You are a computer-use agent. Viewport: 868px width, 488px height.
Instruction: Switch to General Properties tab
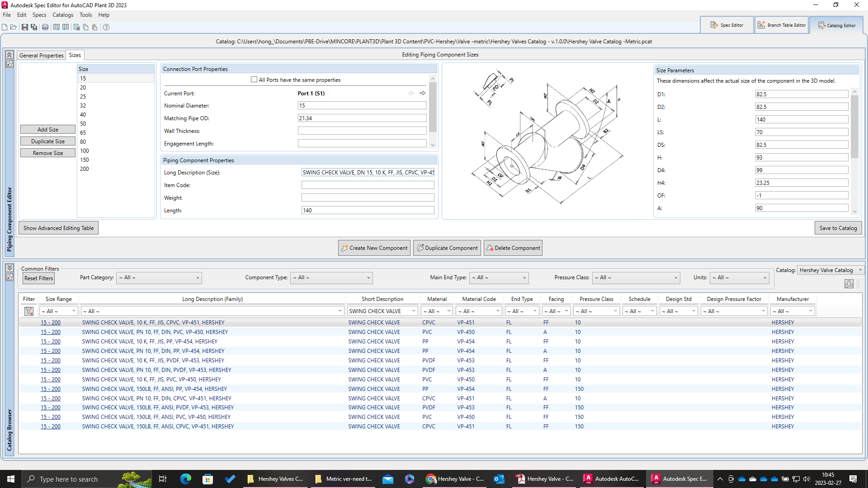tap(41, 55)
